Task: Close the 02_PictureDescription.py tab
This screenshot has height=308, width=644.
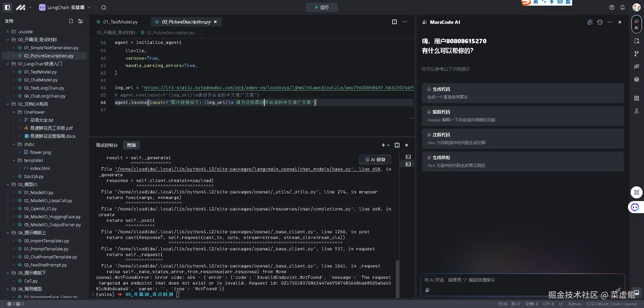Action: point(215,22)
